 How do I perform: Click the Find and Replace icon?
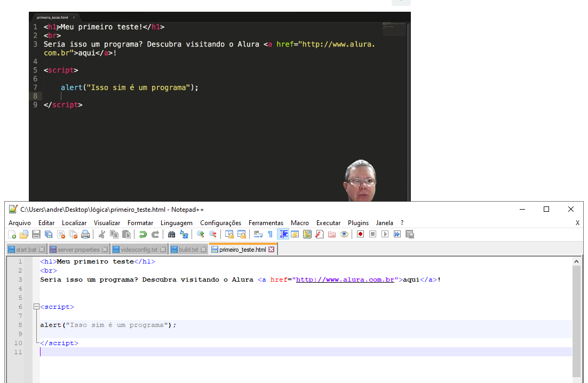pyautogui.click(x=184, y=234)
